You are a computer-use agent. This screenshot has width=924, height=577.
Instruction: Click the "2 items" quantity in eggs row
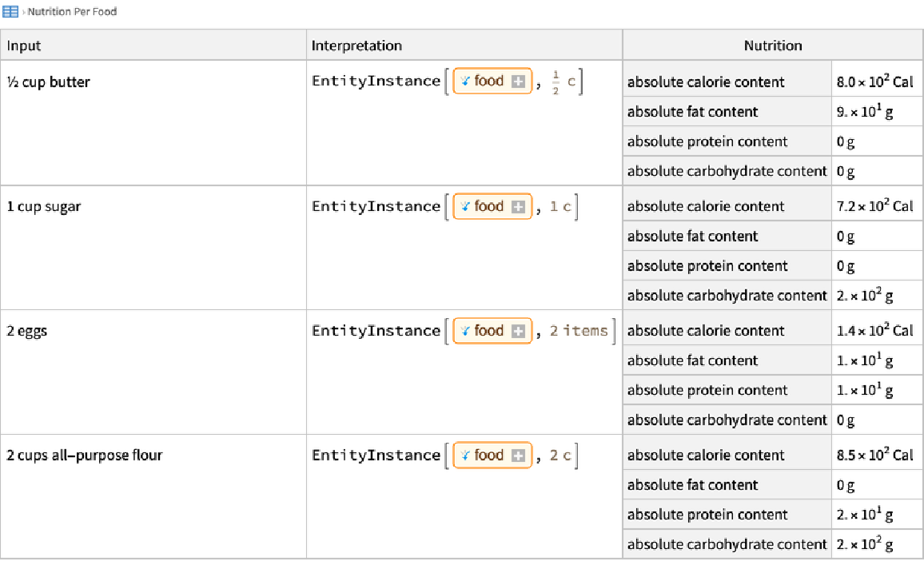(x=578, y=331)
